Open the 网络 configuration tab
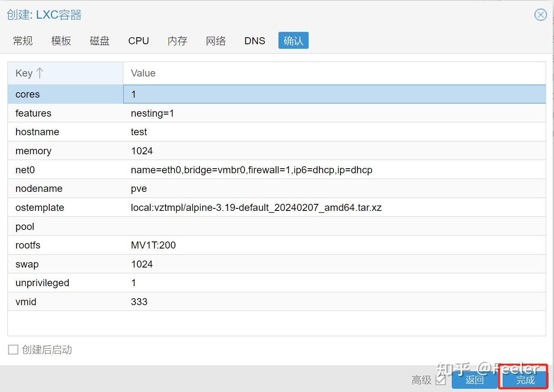This screenshot has height=392, width=554. (216, 41)
